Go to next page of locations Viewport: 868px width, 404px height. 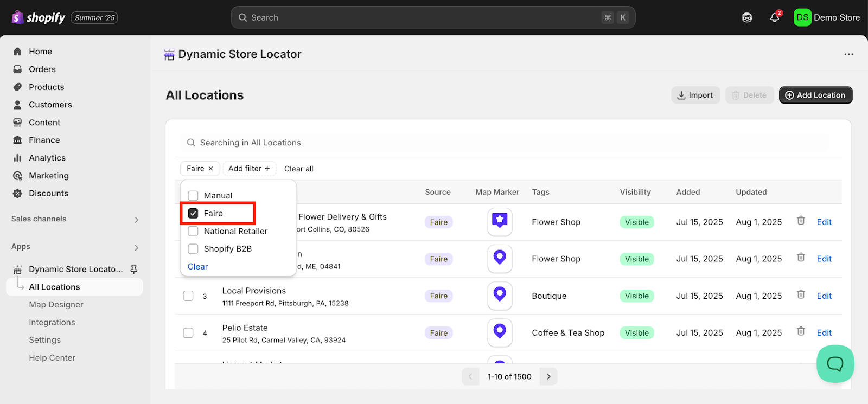(x=548, y=376)
